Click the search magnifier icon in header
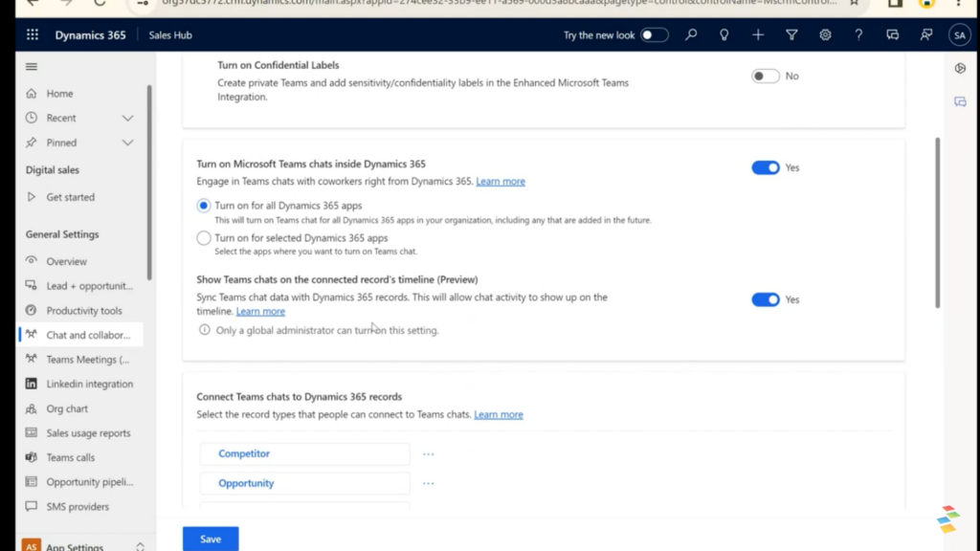This screenshot has height=551, width=980. pyautogui.click(x=691, y=35)
